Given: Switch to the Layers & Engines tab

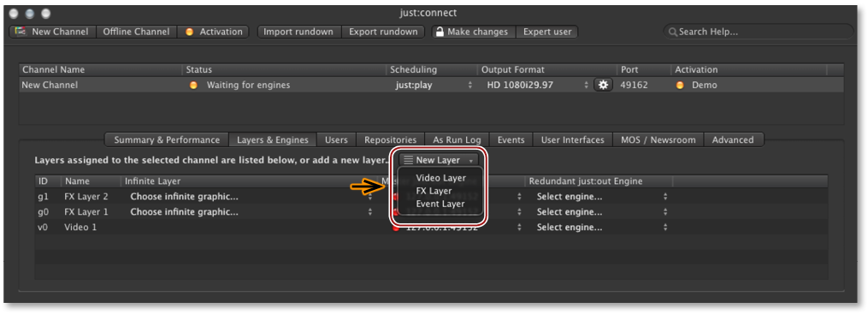Looking at the screenshot, I should coord(272,140).
